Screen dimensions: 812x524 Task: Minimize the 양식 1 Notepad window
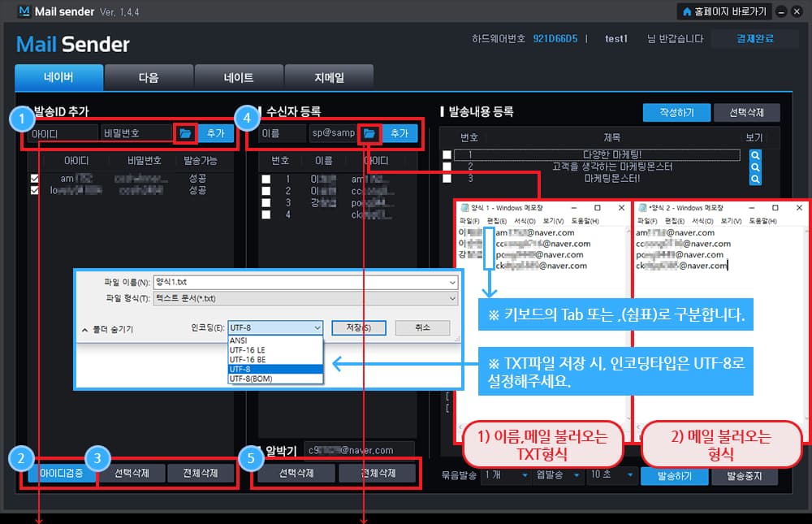tap(574, 208)
